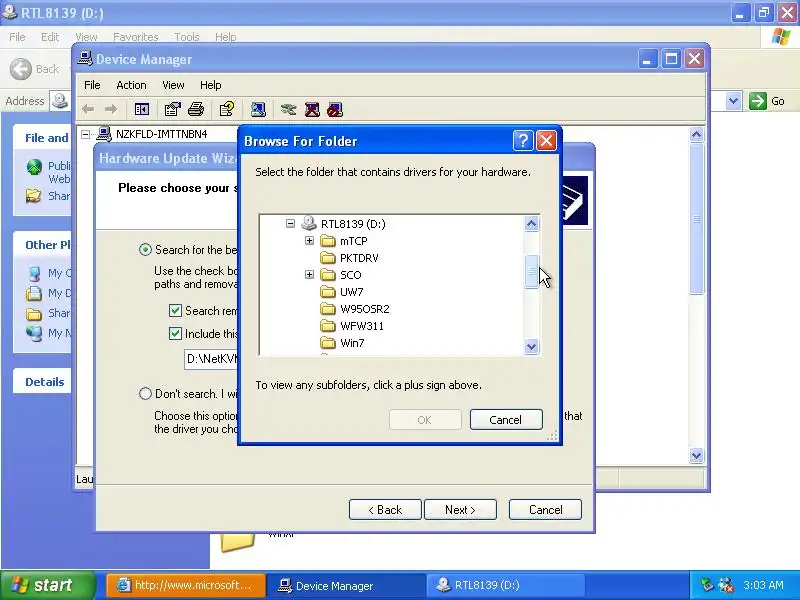Click the computer icon beside NZKFLD-IMTTNBN4
800x600 pixels.
(104, 134)
